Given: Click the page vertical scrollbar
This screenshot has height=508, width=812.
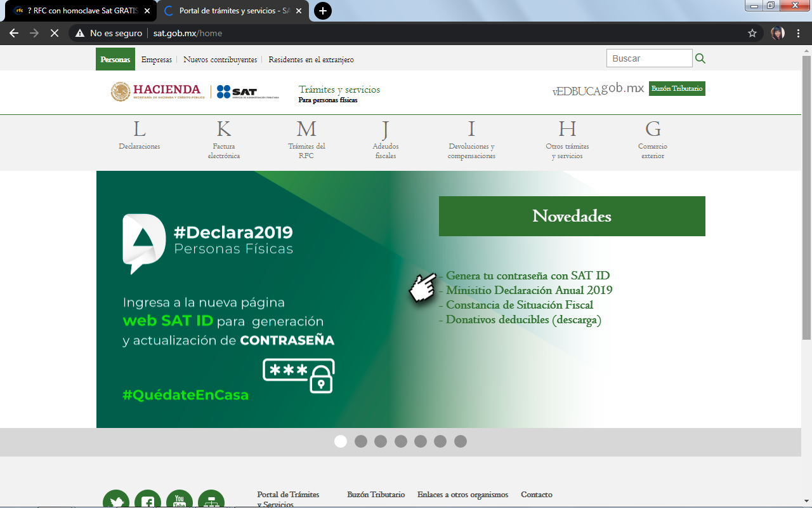Looking at the screenshot, I should pos(806,197).
